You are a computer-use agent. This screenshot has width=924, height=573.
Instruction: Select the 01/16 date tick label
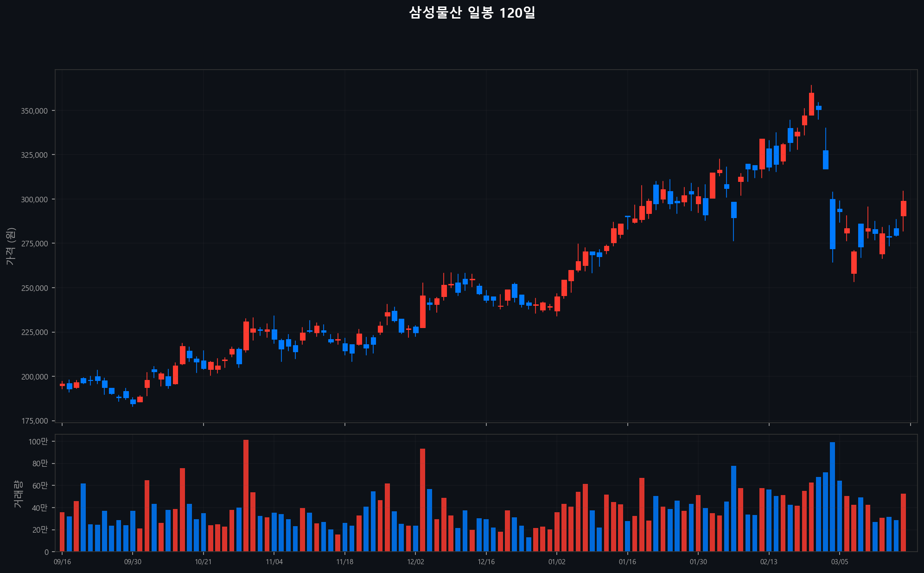(x=627, y=562)
